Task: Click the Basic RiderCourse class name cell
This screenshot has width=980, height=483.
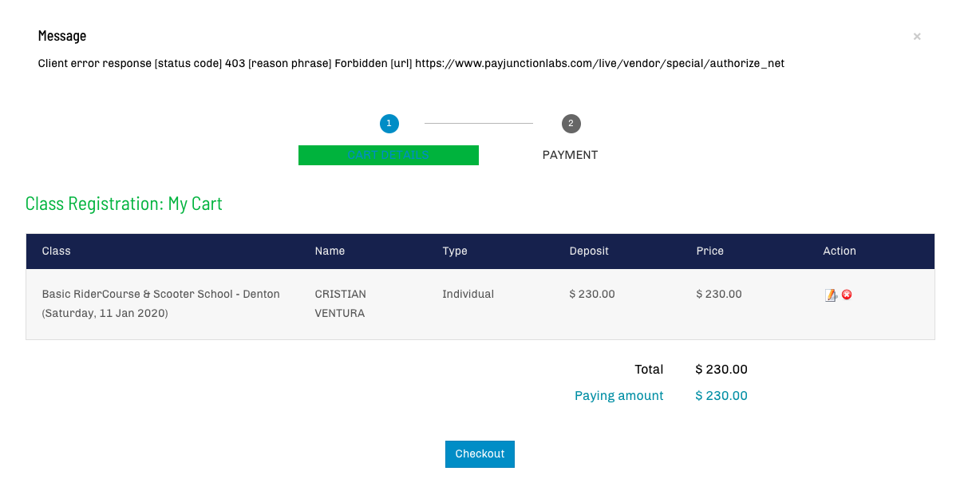Action: [x=160, y=303]
